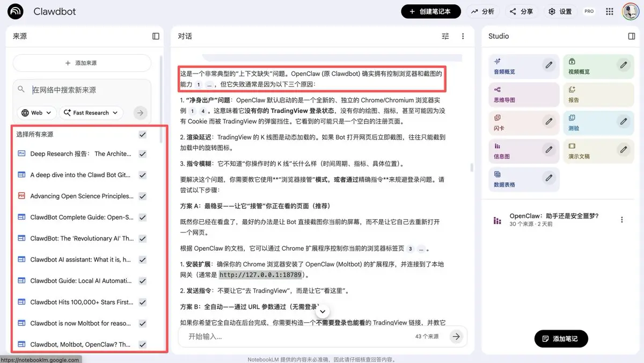Toggle the 选择所有来源 checkbox
Image resolution: width=644 pixels, height=363 pixels.
tap(142, 135)
